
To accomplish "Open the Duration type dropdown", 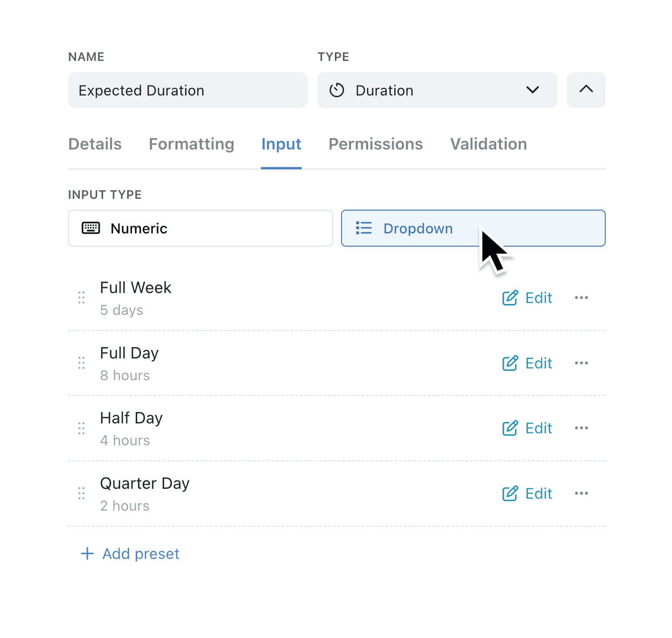I will 533,90.
